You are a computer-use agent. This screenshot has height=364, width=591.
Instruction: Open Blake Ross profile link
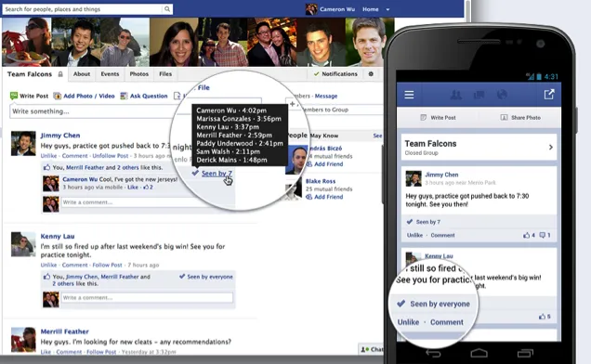point(321,181)
